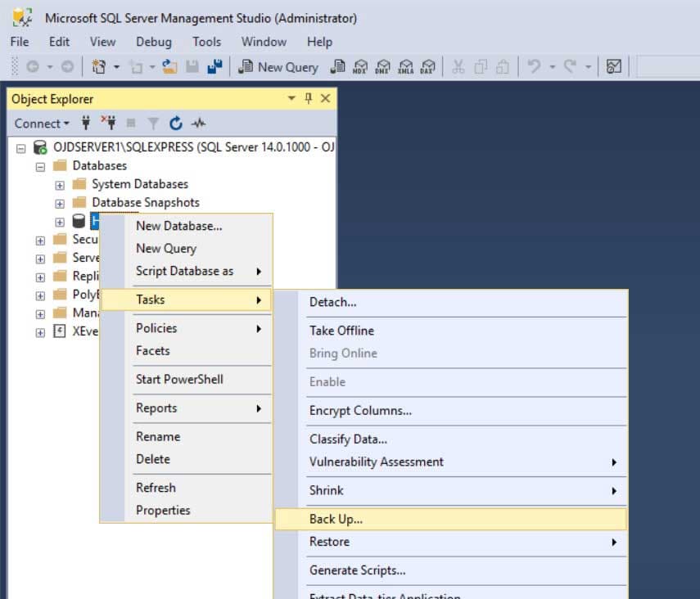Click the Cut scissors icon

tap(458, 67)
